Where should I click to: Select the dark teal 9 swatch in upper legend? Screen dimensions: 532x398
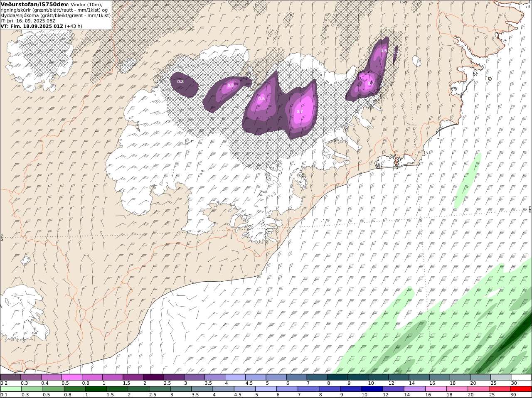coord(358,377)
